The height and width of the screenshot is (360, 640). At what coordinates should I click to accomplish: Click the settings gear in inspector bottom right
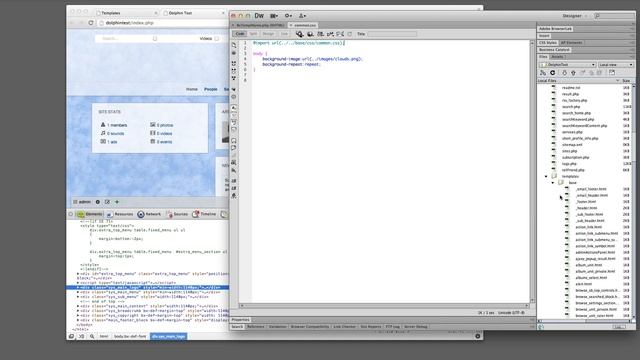[478, 336]
